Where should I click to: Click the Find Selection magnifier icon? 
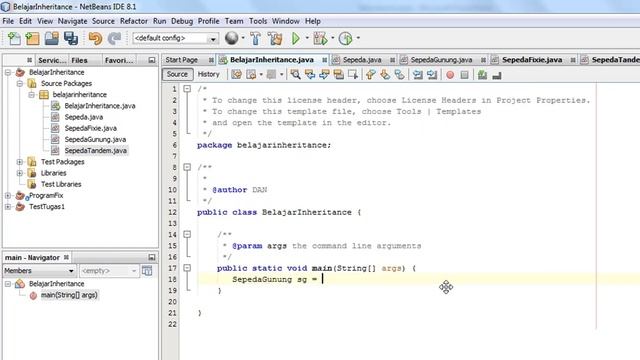click(295, 74)
